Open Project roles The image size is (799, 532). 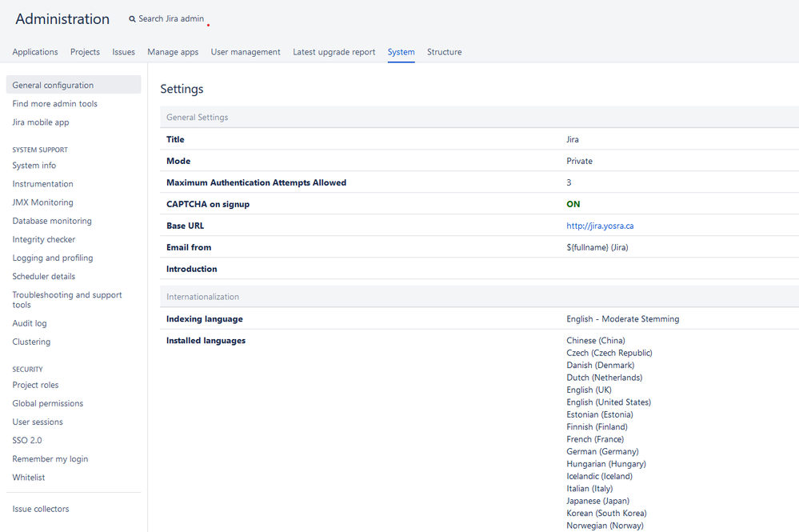coord(35,385)
